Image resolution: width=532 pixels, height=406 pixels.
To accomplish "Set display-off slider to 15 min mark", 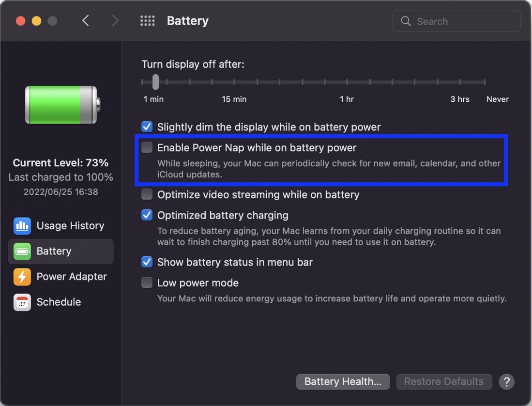I will point(234,82).
